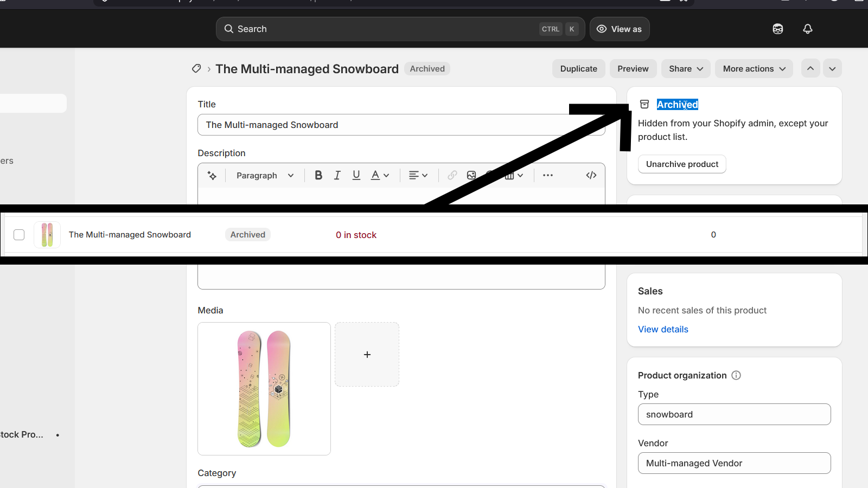
Task: Click the Bold formatting icon
Action: click(318, 175)
